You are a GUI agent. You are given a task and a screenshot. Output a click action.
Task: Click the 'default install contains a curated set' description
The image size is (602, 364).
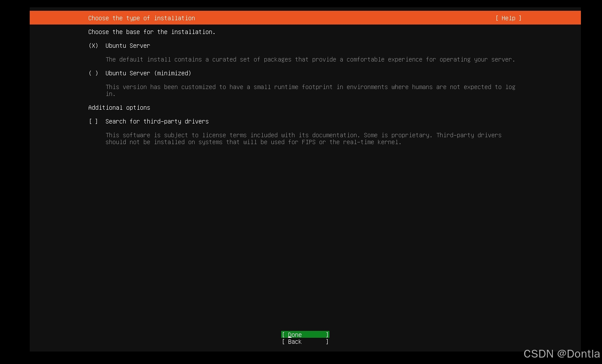click(310, 59)
